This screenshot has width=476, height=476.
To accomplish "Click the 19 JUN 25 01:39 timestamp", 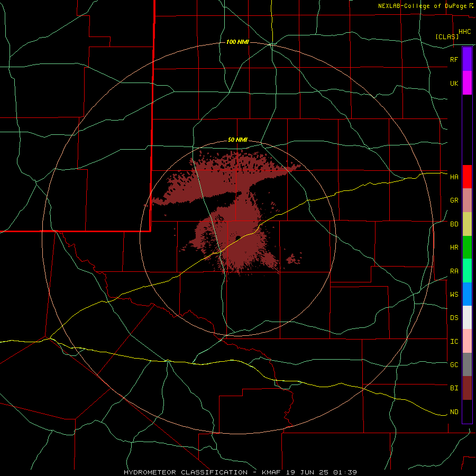I will tap(322, 472).
